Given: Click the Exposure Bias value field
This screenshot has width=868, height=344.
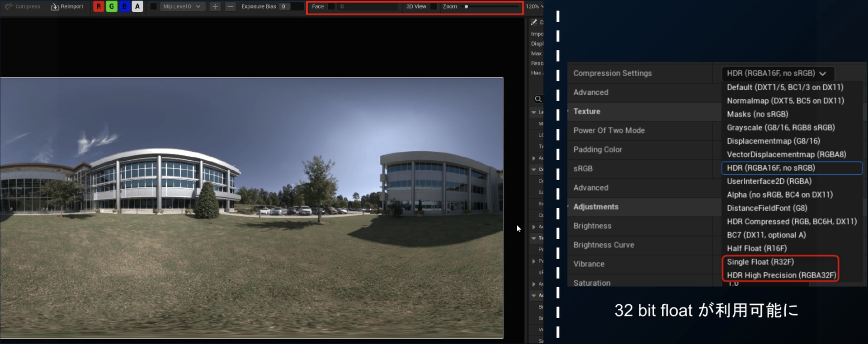Looking at the screenshot, I should click(x=291, y=6).
